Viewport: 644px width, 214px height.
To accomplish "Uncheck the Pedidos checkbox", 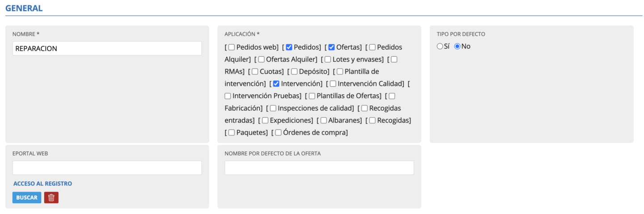I will coord(289,47).
